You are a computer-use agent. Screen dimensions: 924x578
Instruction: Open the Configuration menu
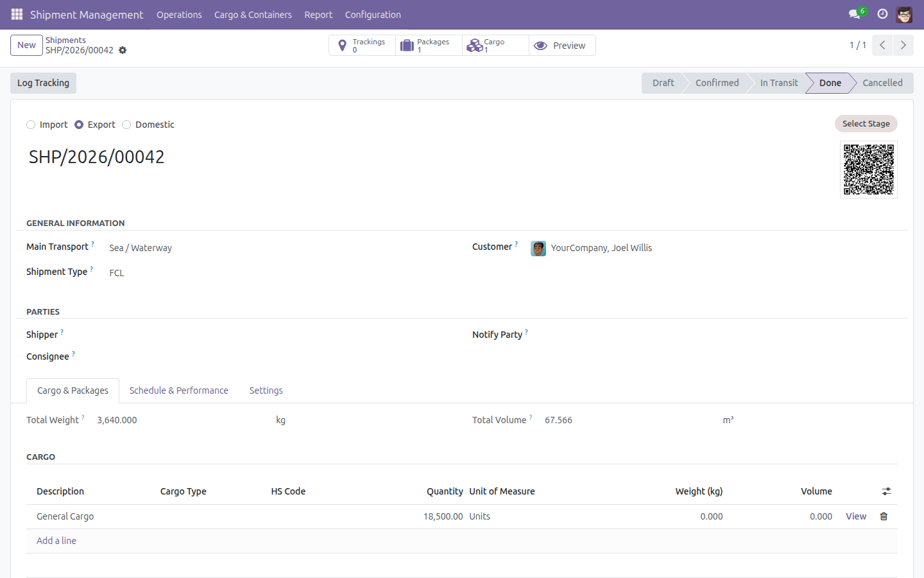pos(373,15)
